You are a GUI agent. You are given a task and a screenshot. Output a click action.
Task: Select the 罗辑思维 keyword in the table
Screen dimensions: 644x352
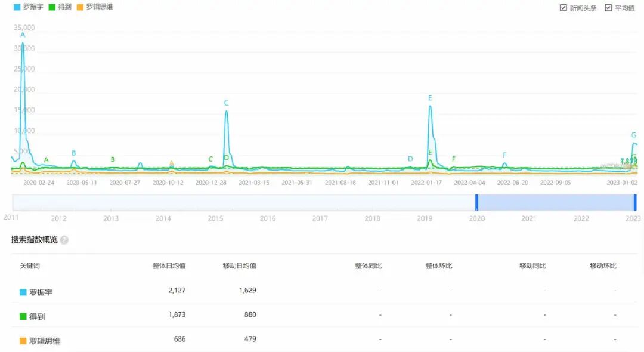(45, 341)
